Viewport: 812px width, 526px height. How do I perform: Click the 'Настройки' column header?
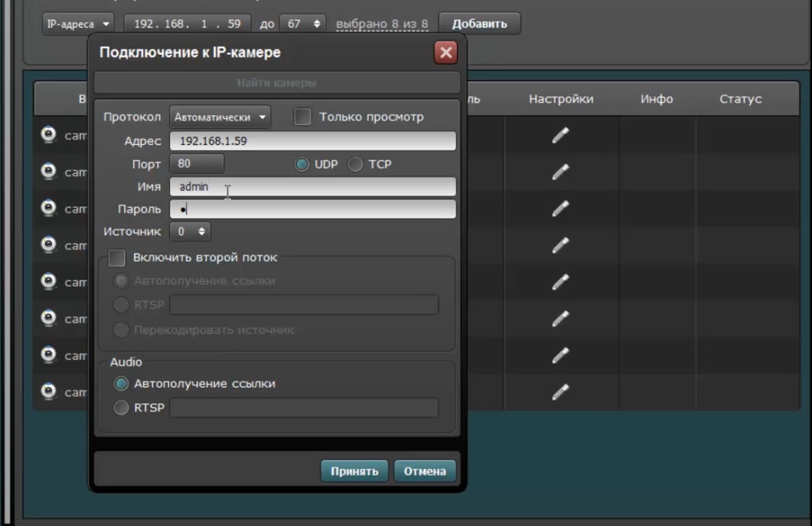pos(561,99)
